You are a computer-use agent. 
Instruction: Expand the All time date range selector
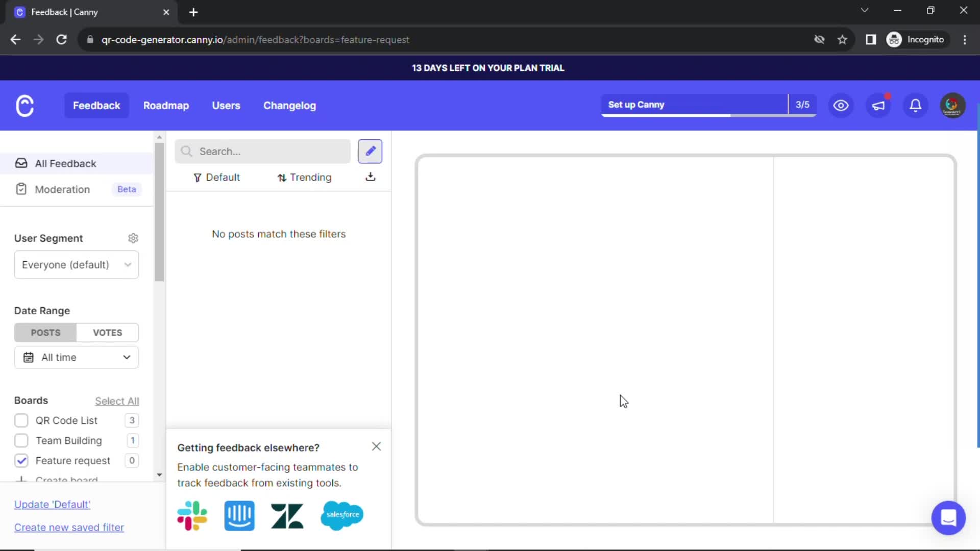pos(76,357)
